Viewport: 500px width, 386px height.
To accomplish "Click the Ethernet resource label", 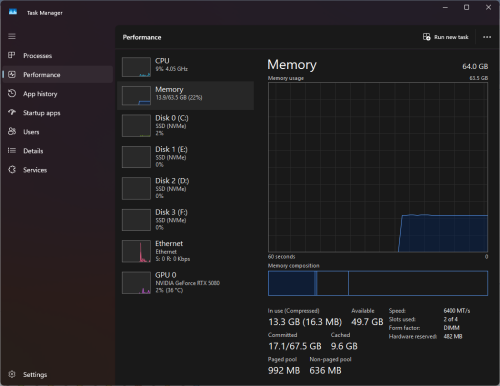I will (x=169, y=243).
